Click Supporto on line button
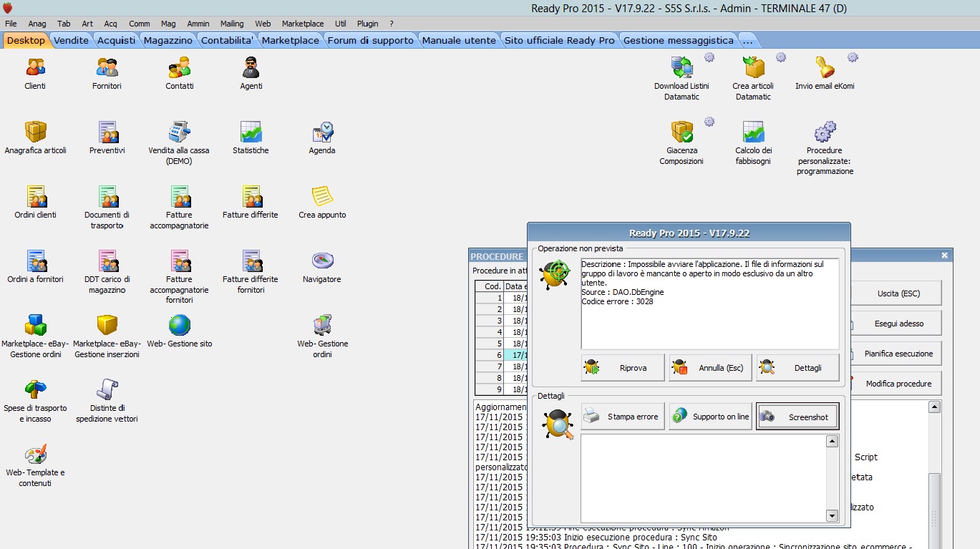Screen dimensions: 980x549 (711, 417)
